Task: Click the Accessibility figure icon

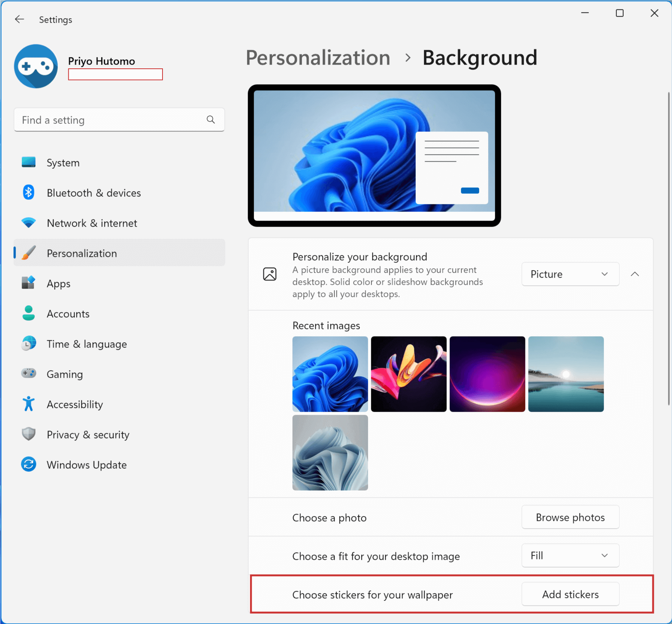Action: [x=28, y=404]
